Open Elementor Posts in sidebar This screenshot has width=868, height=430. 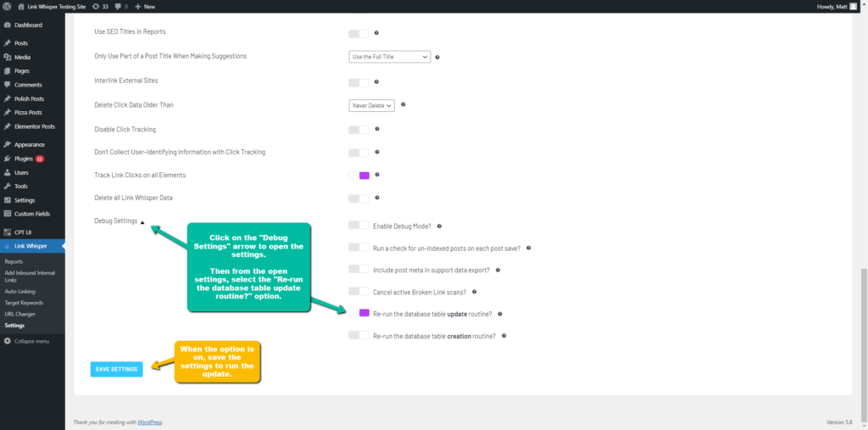(x=32, y=126)
